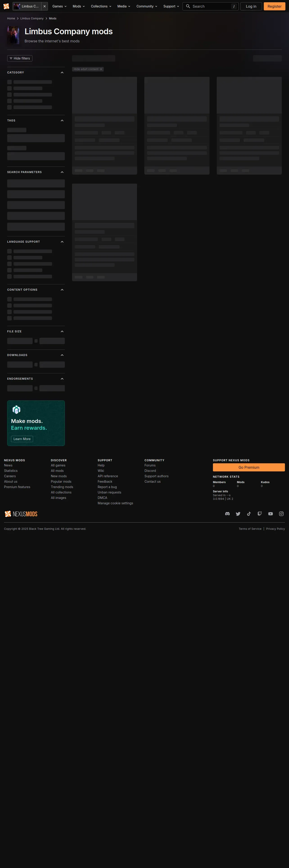289x868 pixels.
Task: Open the Mods dropdown menu
Action: point(79,6)
